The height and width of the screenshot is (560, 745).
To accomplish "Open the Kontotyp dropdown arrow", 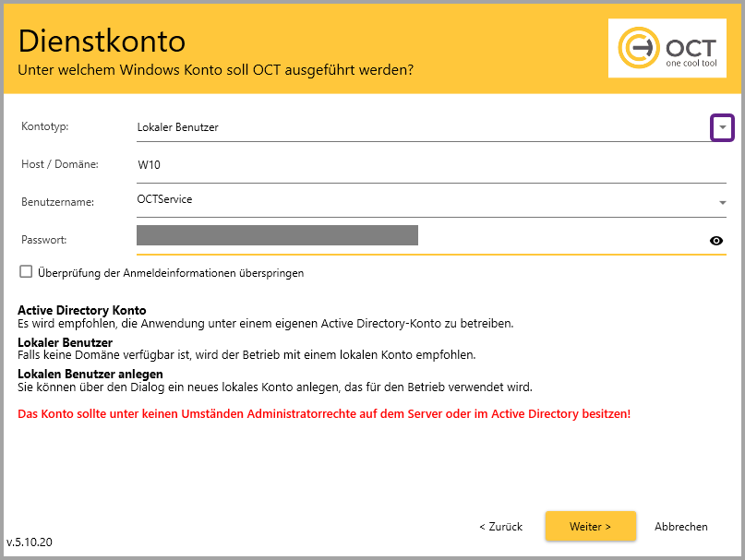I will [x=722, y=127].
